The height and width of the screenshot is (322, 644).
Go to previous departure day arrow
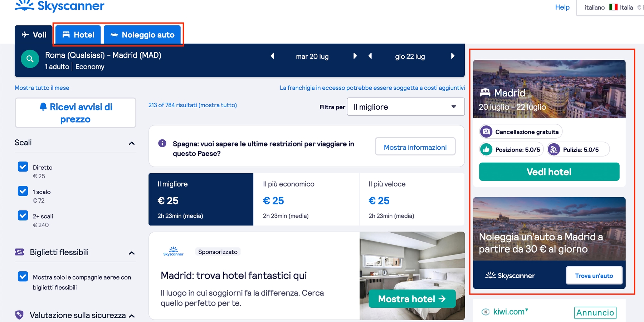[272, 56]
